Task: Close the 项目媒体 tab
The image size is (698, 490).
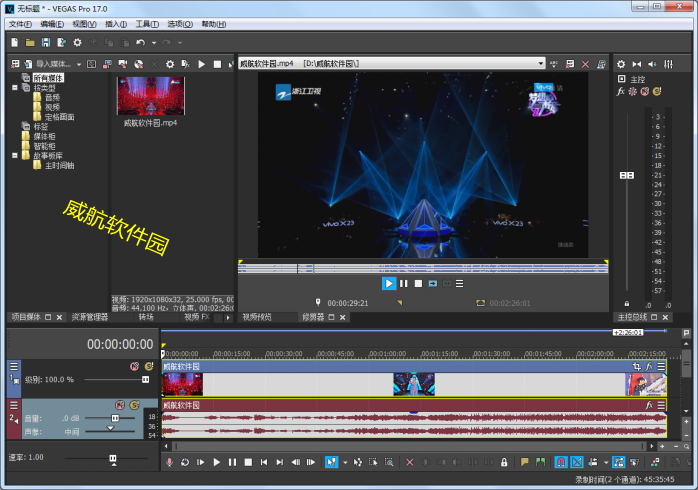Action: [x=59, y=317]
